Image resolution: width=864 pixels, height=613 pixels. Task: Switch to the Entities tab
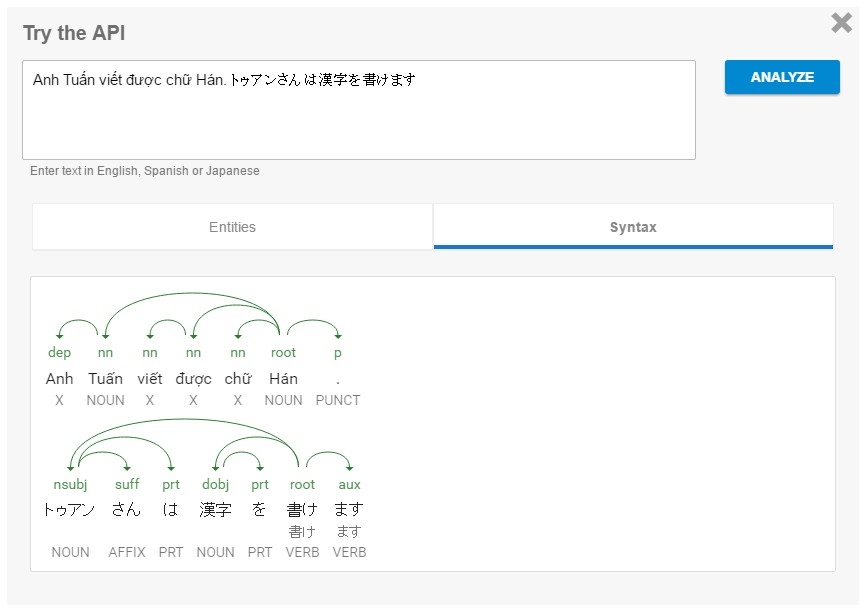click(x=232, y=227)
